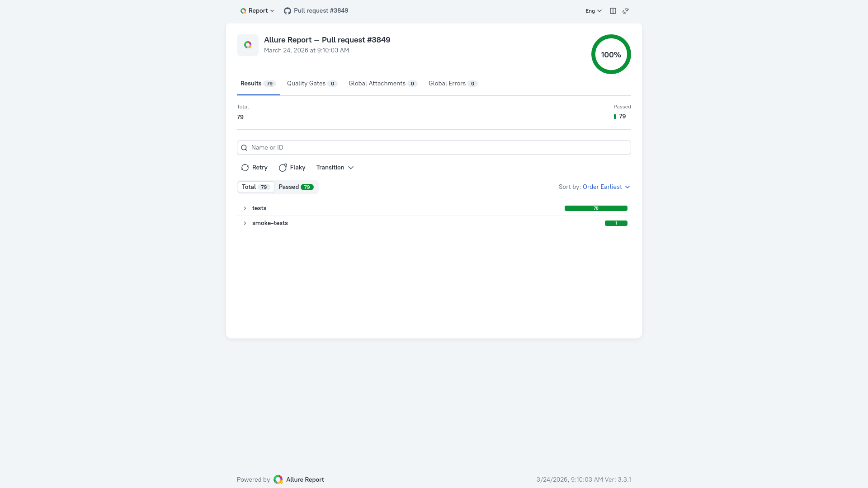Image resolution: width=868 pixels, height=488 pixels.
Task: Open the Report dropdown menu
Action: 257,11
